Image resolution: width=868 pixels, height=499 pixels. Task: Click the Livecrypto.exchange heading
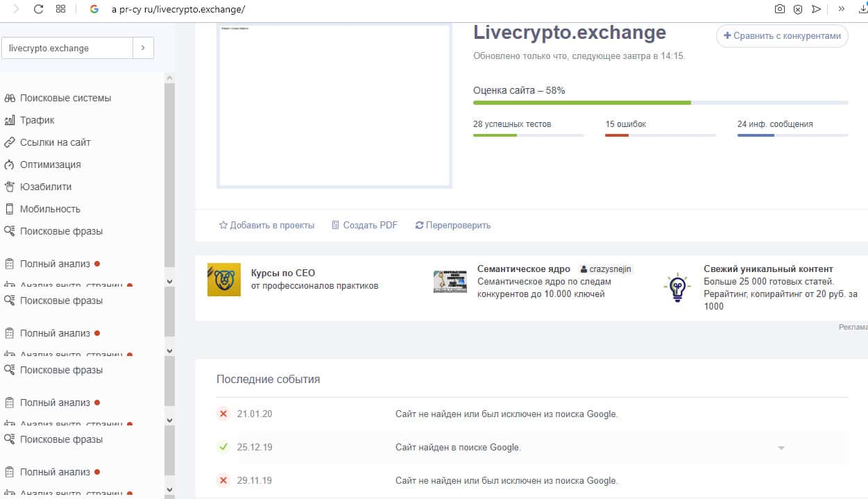pyautogui.click(x=570, y=32)
